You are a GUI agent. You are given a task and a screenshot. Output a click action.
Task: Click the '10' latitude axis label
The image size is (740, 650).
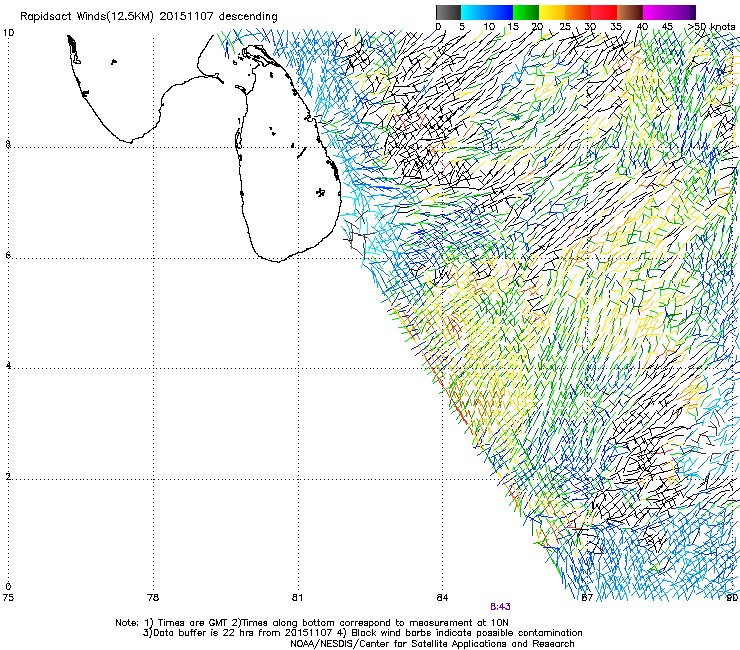click(8, 33)
